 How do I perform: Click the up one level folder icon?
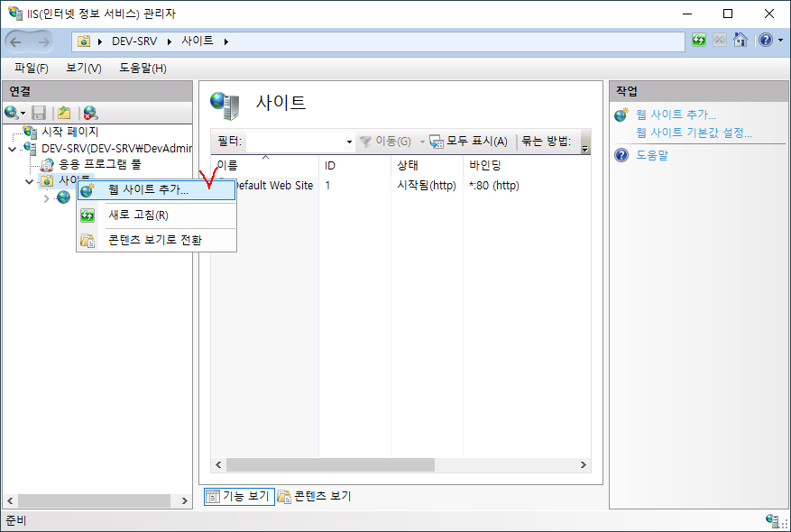coord(64,113)
